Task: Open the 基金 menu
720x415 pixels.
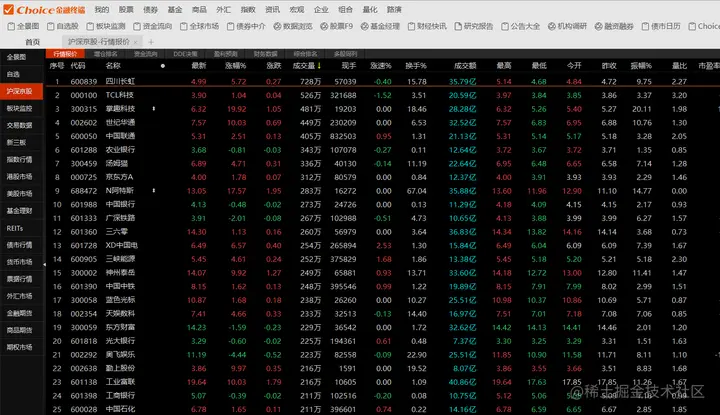Action: pyautogui.click(x=174, y=10)
